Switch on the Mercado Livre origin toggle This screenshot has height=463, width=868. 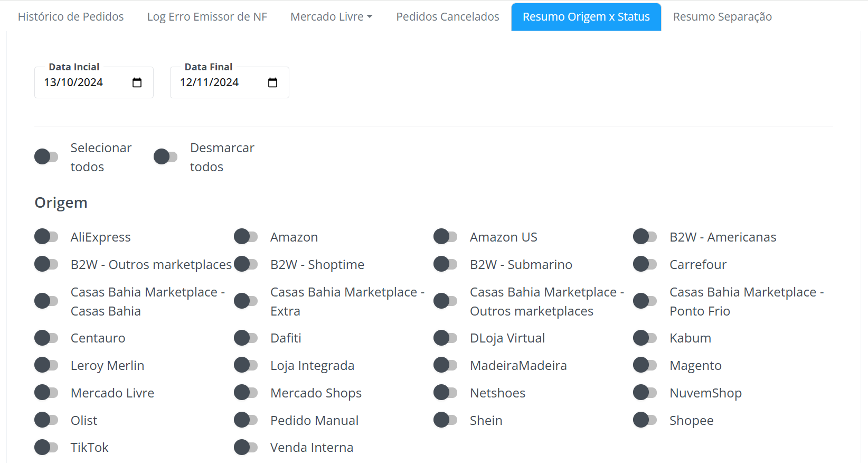pyautogui.click(x=46, y=393)
